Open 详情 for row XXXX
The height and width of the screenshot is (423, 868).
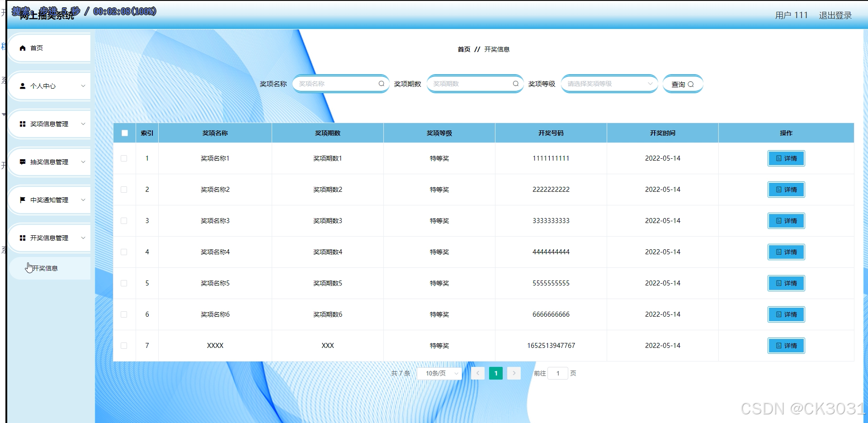point(786,346)
